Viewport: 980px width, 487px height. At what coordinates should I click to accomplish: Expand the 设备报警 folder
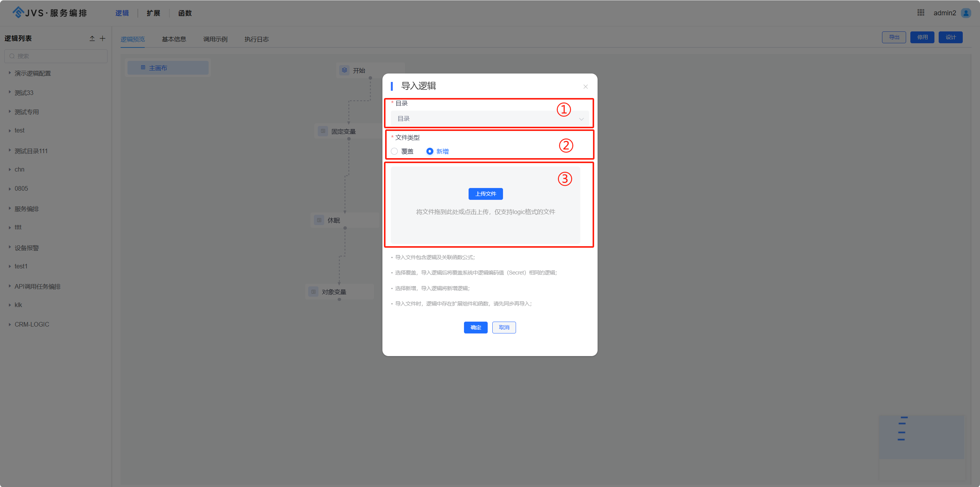tap(10, 247)
